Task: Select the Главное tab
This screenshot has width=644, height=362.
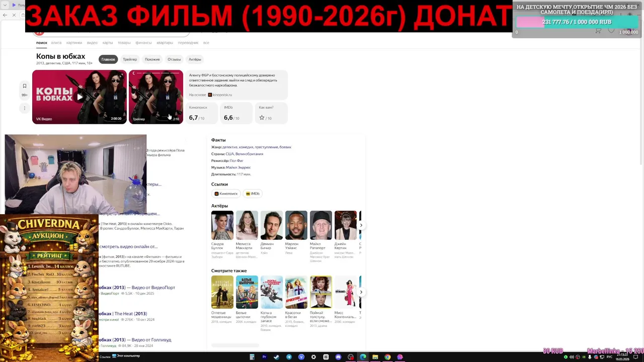Action: 108,59
